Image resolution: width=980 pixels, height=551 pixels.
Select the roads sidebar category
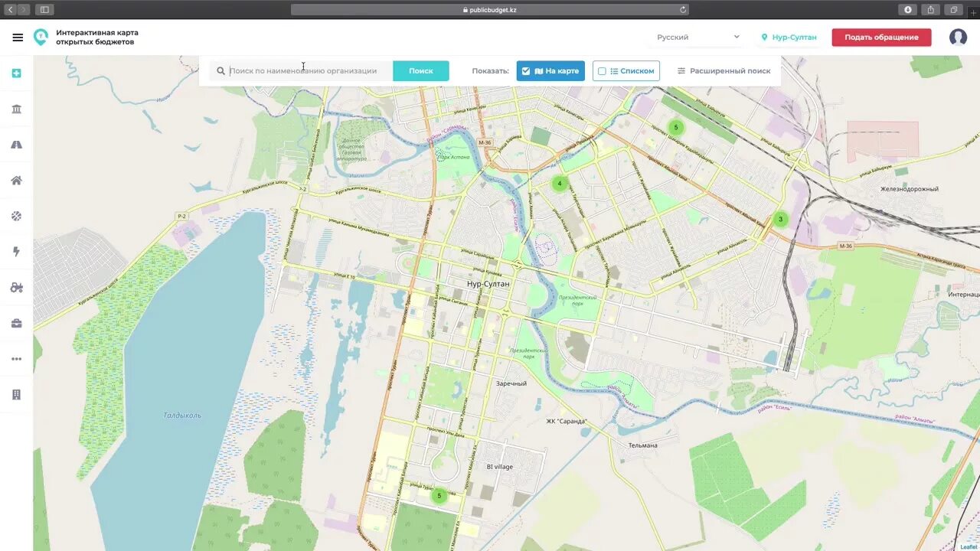click(16, 145)
